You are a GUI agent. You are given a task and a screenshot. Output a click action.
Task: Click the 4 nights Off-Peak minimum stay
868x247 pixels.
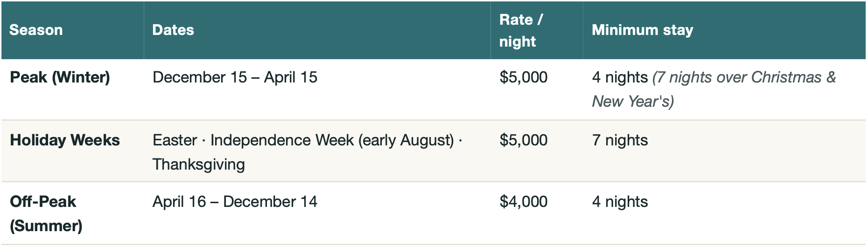(620, 201)
